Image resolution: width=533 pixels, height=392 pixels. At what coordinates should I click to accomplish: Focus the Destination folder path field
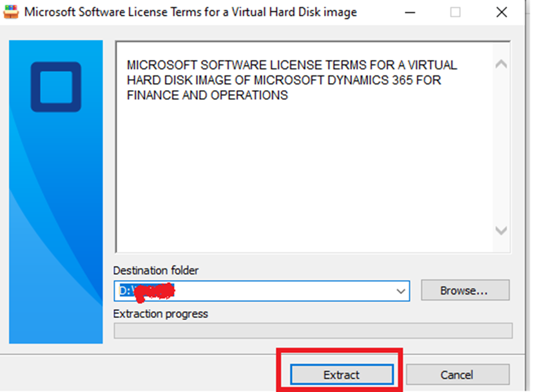[262, 291]
